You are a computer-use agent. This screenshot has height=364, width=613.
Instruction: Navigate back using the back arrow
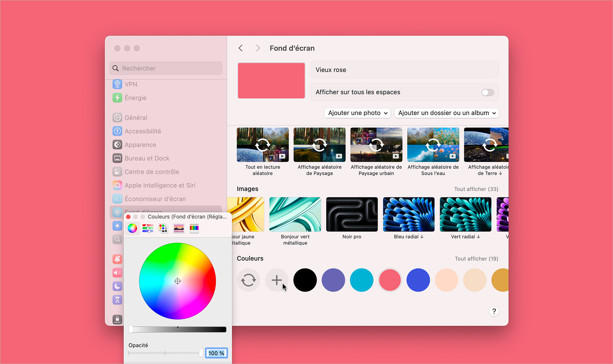click(x=240, y=48)
